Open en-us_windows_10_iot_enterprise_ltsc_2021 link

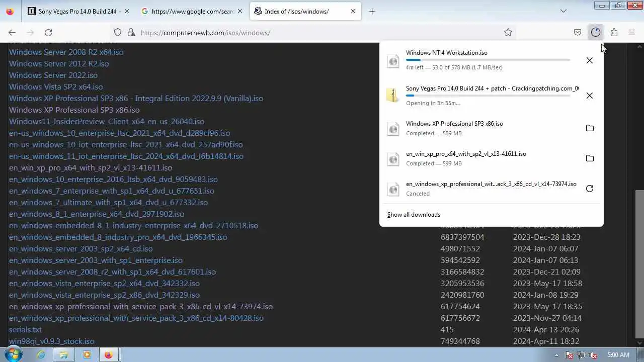point(126,144)
